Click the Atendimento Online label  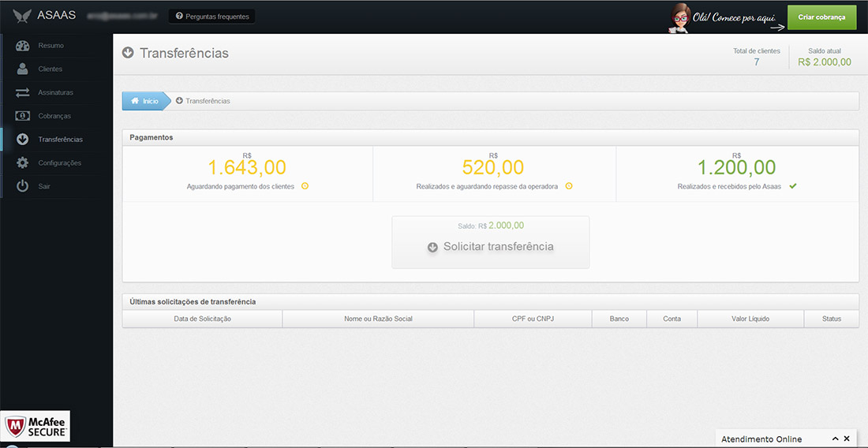click(761, 439)
